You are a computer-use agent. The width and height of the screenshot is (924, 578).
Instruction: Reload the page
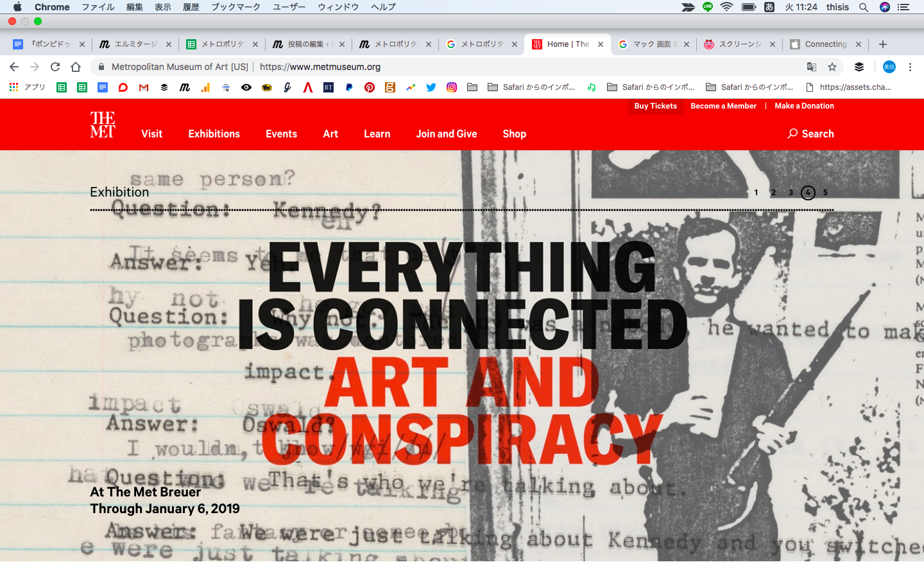tap(55, 67)
